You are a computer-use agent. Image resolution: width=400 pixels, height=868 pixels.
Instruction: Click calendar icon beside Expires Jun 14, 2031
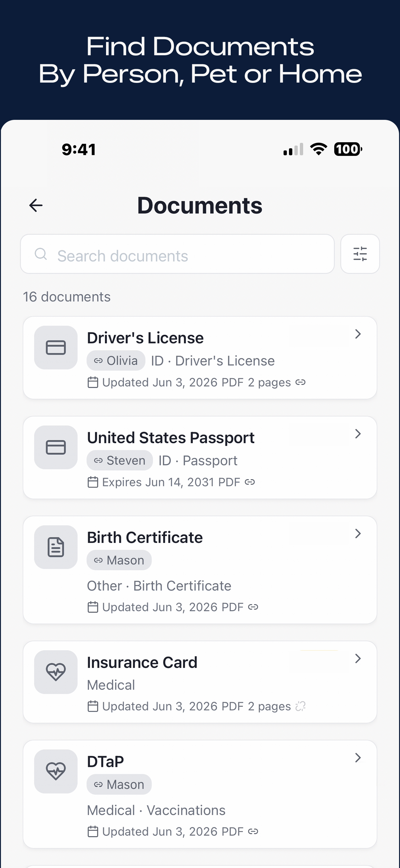point(93,482)
